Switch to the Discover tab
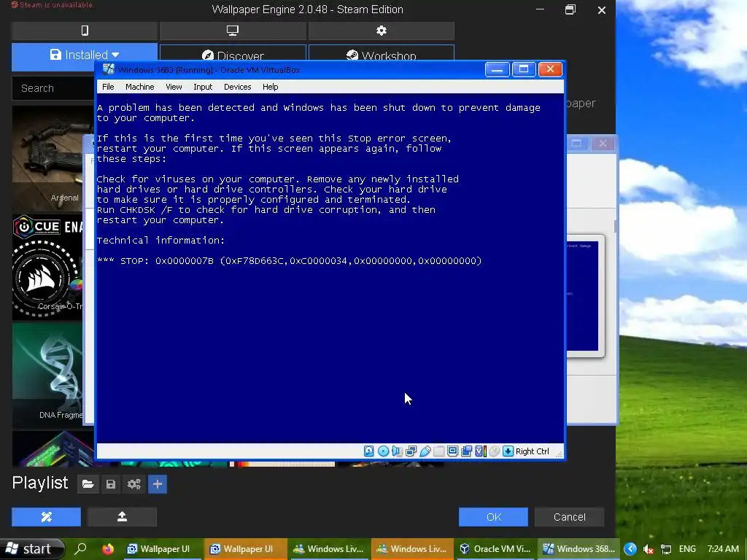The image size is (747, 560). pyautogui.click(x=233, y=54)
